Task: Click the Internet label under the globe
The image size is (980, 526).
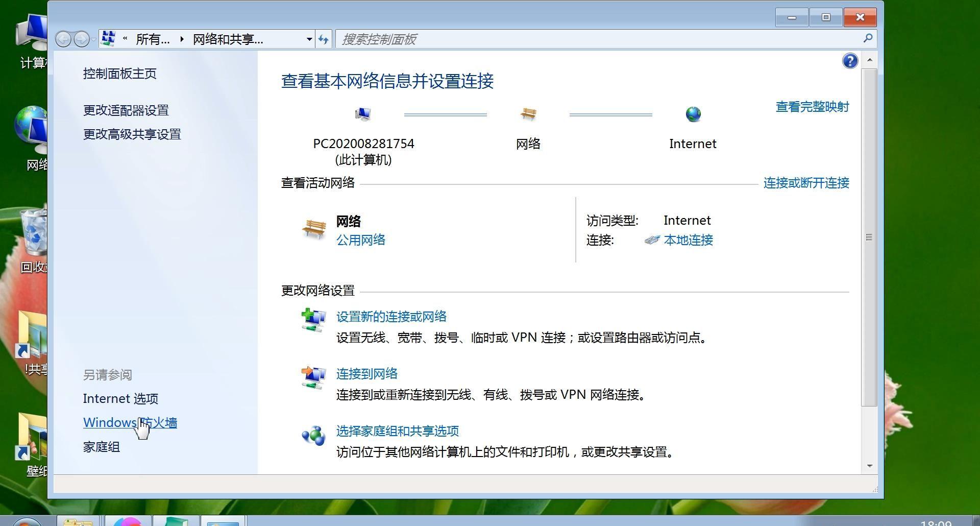Action: tap(693, 144)
